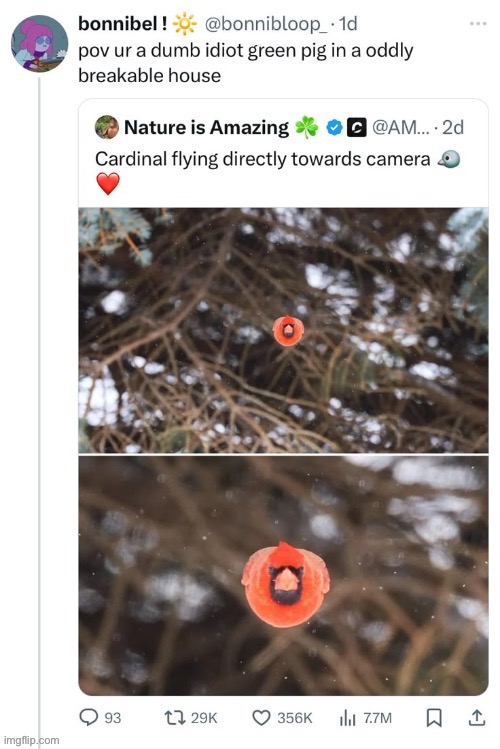This screenshot has height=749, width=500.
Task: Like the tweet via the heart icon
Action: [261, 717]
